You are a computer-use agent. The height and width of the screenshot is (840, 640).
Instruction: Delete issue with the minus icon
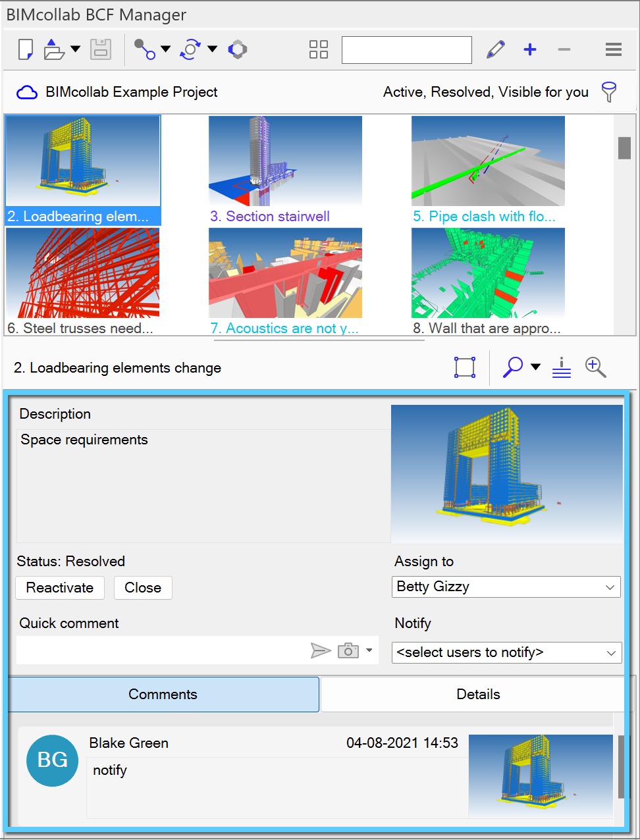564,49
